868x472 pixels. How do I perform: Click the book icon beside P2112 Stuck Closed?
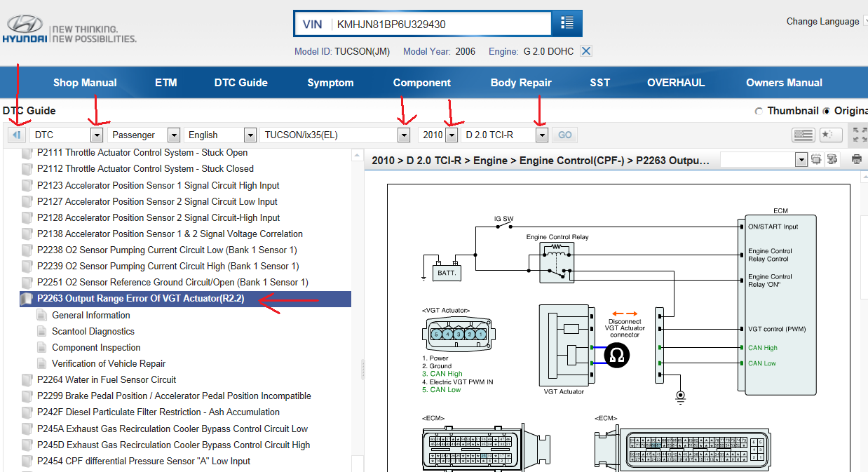[27, 168]
